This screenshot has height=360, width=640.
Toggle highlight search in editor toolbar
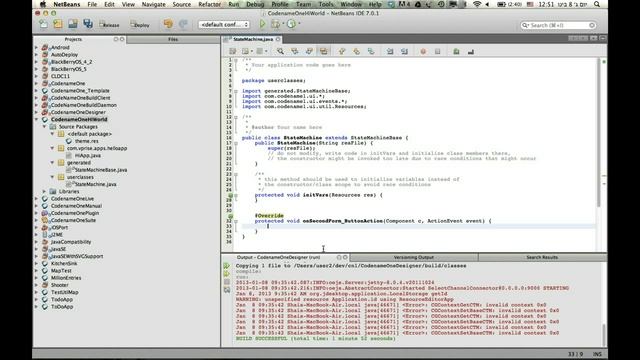323,51
